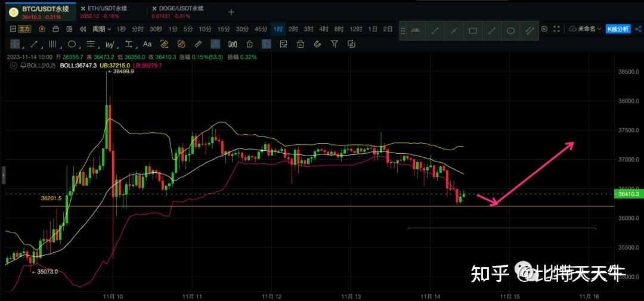The height and width of the screenshot is (301, 644).
Task: Open dropdown arrow beside price range tool
Action: [x=136, y=46]
